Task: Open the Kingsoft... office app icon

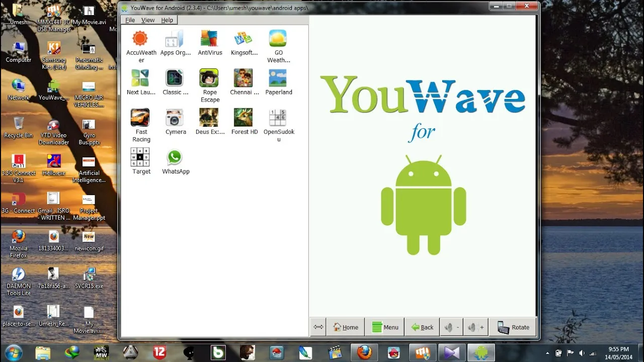Action: point(244,39)
